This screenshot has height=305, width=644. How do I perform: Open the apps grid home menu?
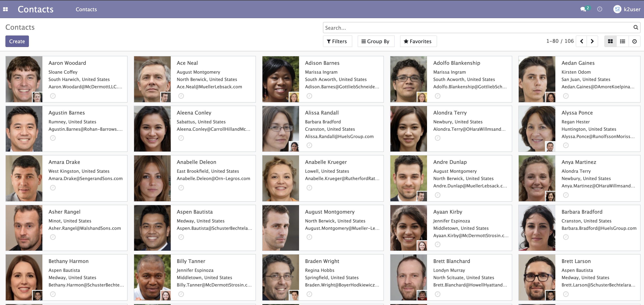(6, 9)
